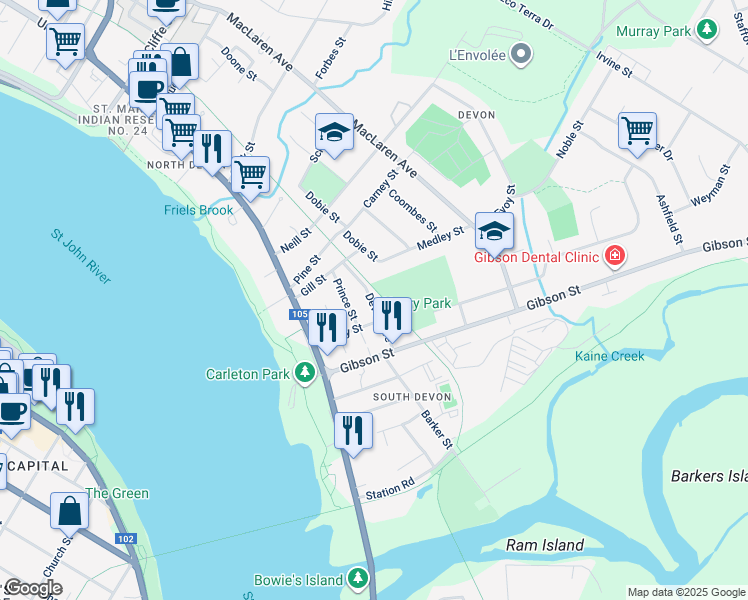Click the Kaine Creek label
748x600 pixels.
point(609,356)
